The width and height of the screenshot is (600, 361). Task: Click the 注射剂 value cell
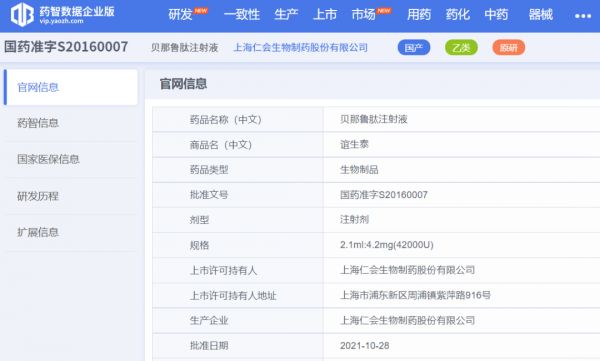point(462,220)
